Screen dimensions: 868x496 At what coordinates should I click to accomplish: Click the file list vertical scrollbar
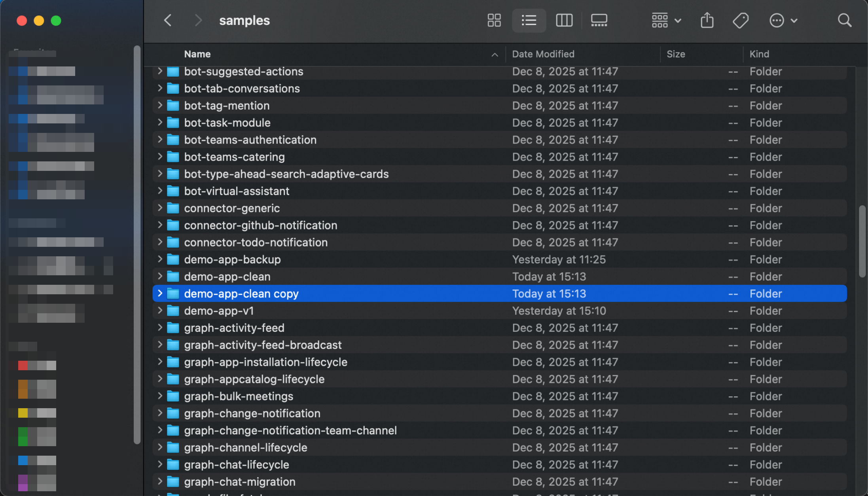(x=862, y=241)
